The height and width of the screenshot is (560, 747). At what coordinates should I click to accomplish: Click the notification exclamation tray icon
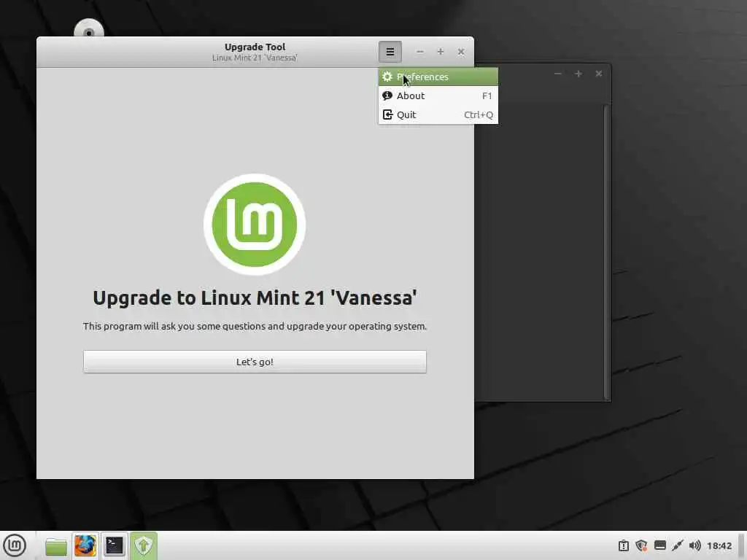click(x=623, y=545)
